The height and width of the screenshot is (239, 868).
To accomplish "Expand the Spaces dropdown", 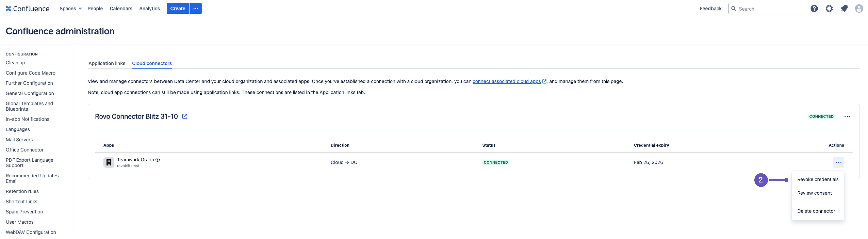I will click(70, 9).
